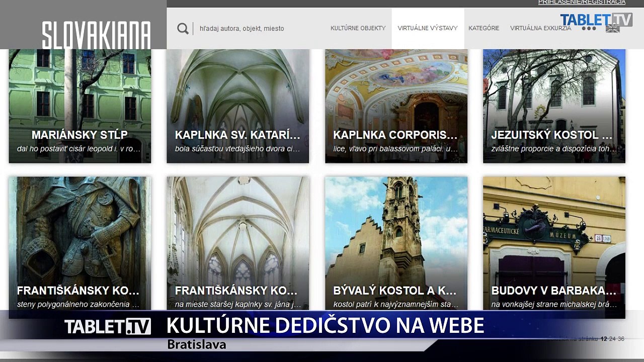Click the search magnifier icon

coord(183,29)
